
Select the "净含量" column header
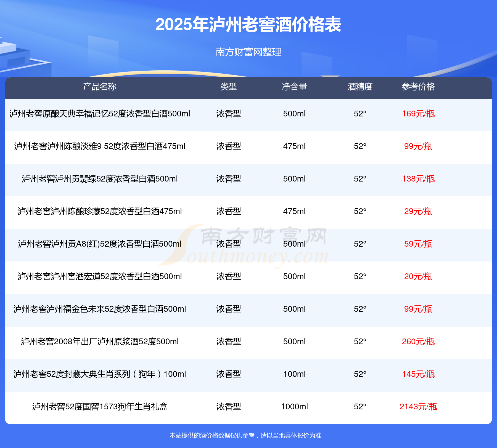point(294,87)
